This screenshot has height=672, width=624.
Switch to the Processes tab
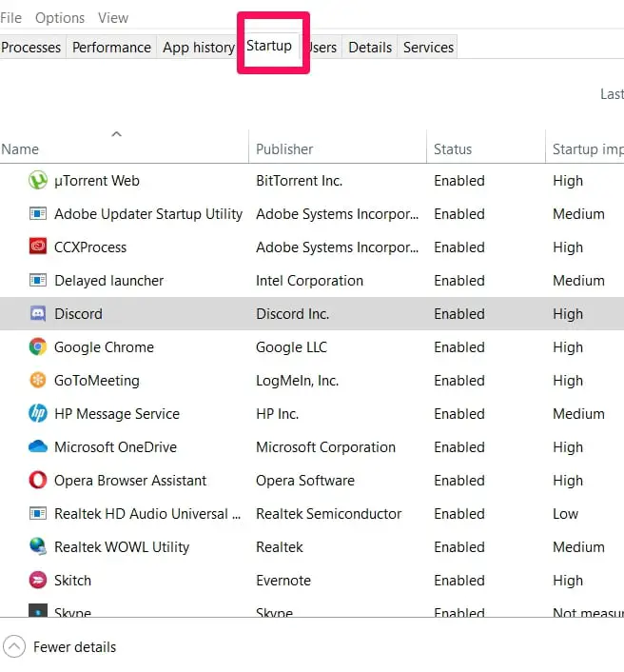tap(30, 48)
